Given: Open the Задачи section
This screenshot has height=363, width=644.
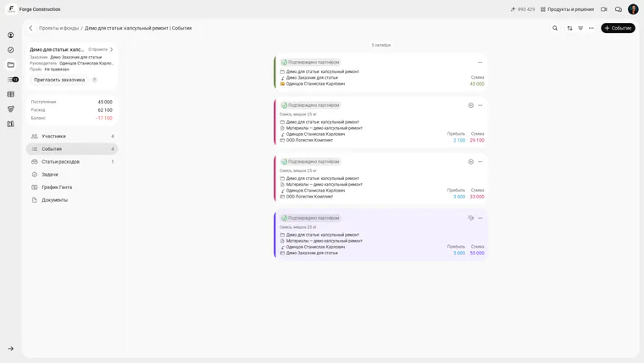Looking at the screenshot, I should (x=72, y=175).
